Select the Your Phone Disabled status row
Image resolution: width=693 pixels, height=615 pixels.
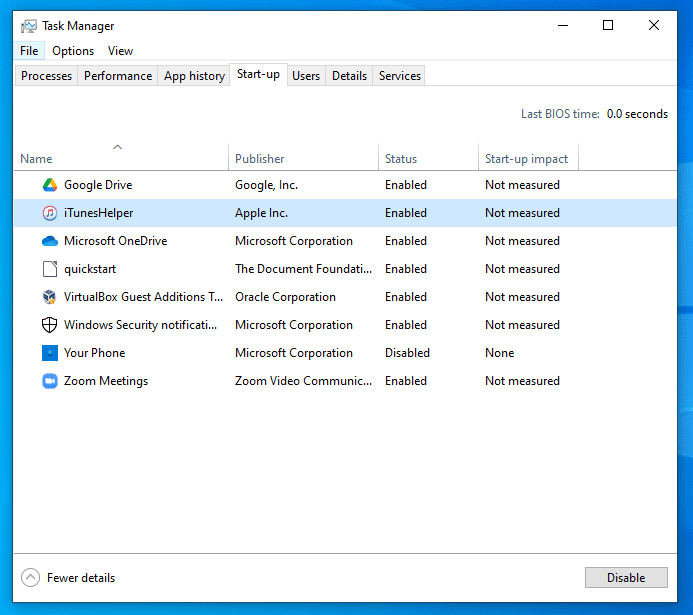click(345, 353)
